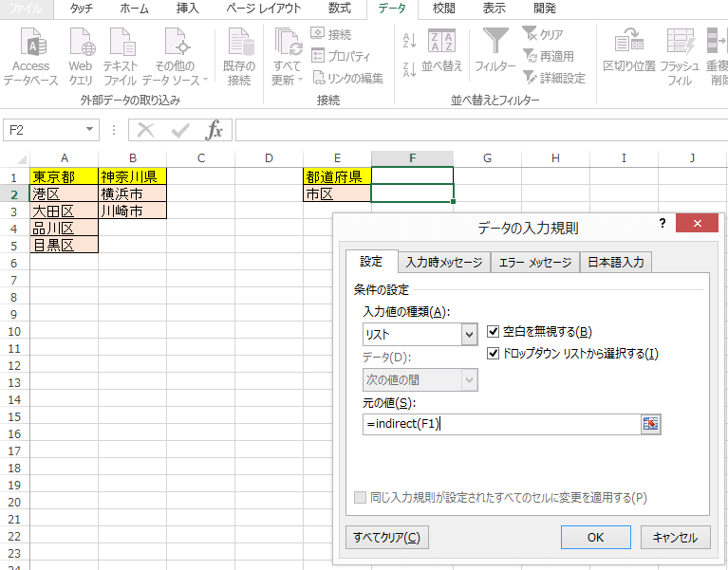This screenshot has height=570, width=728.
Task: Open the エラー メッセージ dialog tab
Action: pyautogui.click(x=535, y=263)
